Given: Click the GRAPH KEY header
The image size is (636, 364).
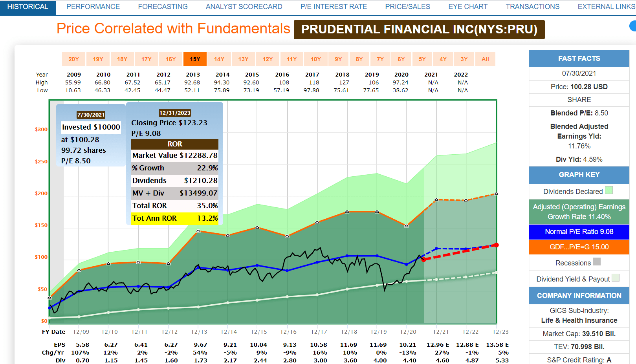Looking at the screenshot, I should coord(579,175).
